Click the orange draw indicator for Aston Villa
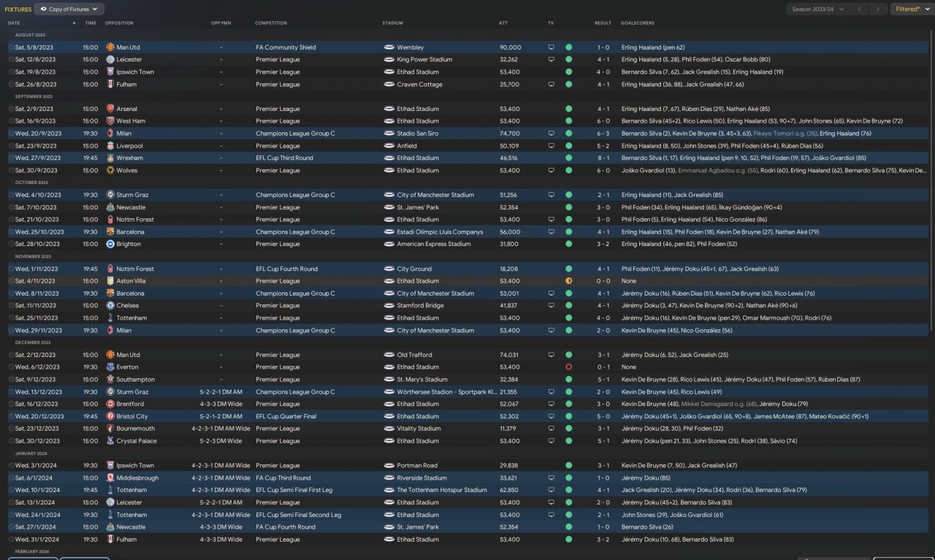 (568, 281)
